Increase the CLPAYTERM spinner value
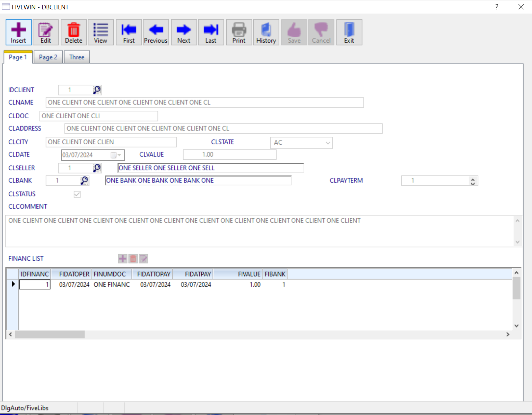The image size is (532, 415). point(473,179)
